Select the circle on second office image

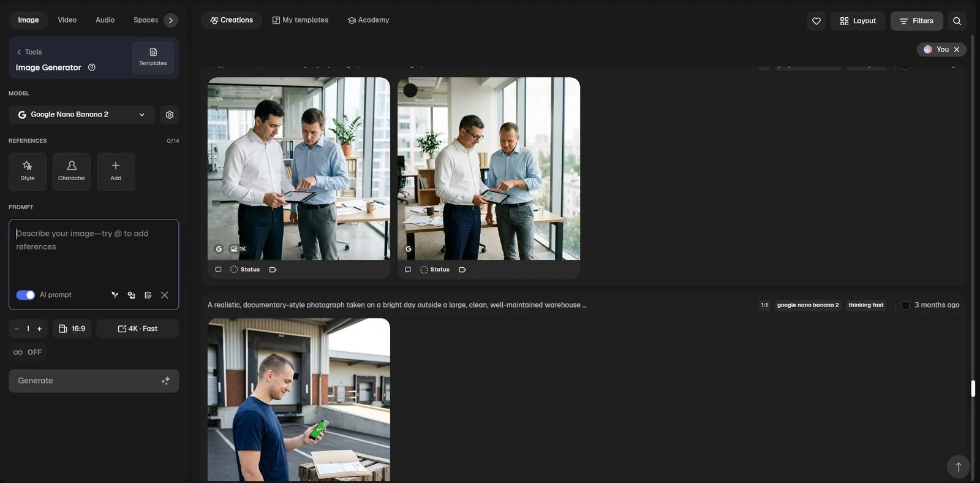tap(410, 90)
